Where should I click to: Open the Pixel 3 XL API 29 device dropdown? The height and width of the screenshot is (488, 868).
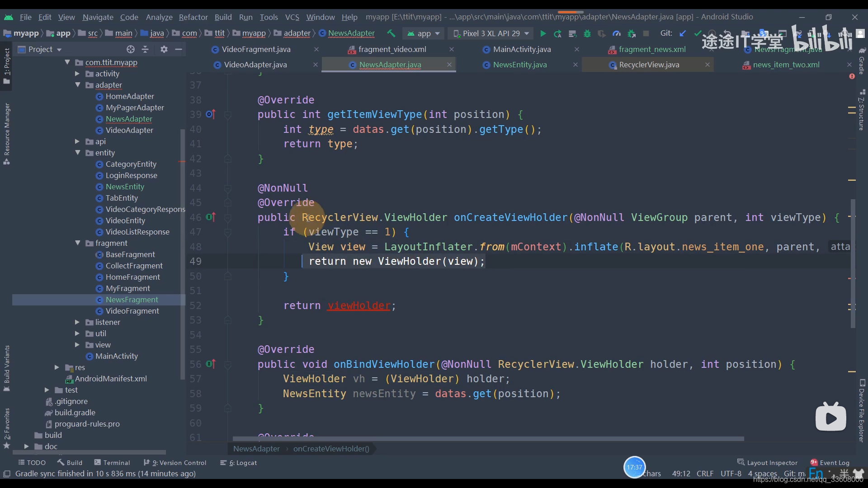coord(491,33)
